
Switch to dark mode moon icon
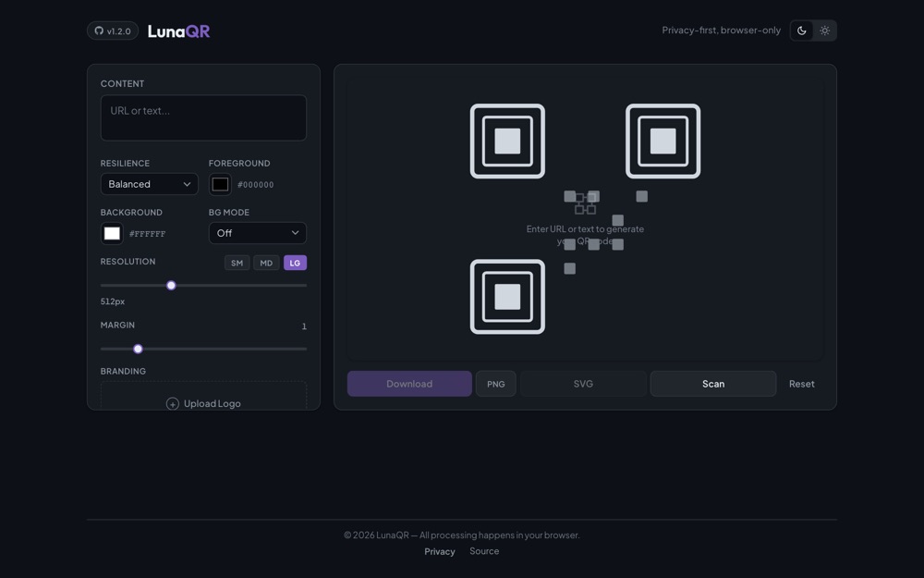pyautogui.click(x=801, y=31)
